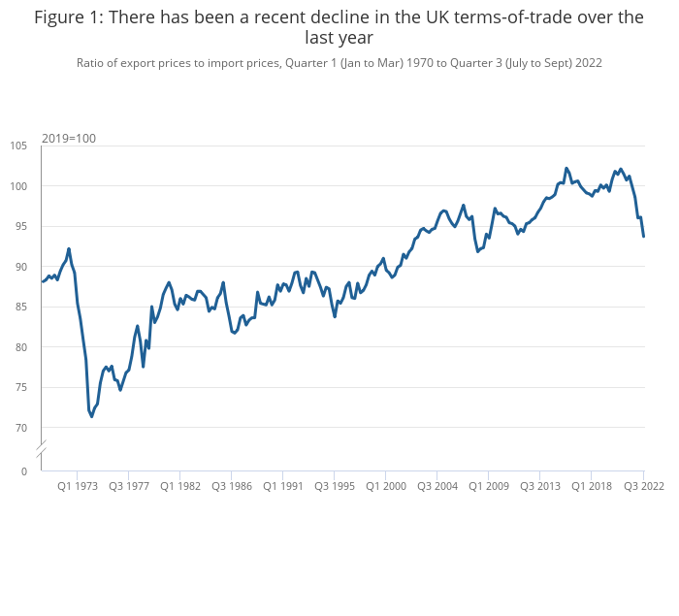
Task: Click the Q3 2022 x-axis label
Action: pos(643,487)
